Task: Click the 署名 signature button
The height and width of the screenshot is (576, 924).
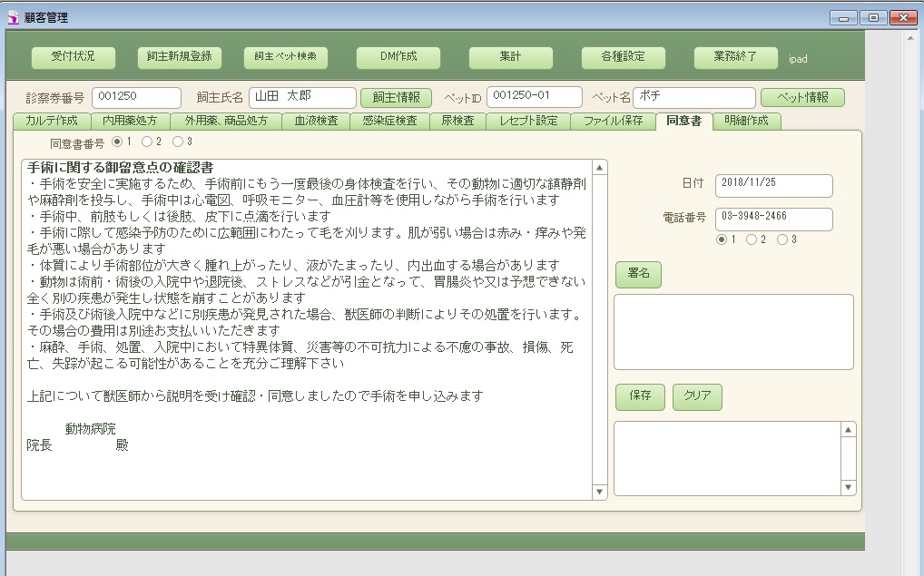Action: [x=638, y=276]
